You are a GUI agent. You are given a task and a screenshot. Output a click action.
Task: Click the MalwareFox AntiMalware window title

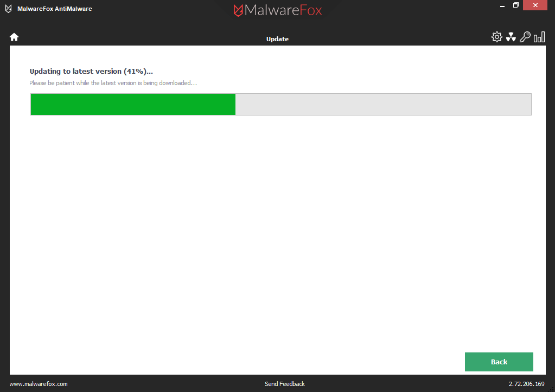click(54, 9)
